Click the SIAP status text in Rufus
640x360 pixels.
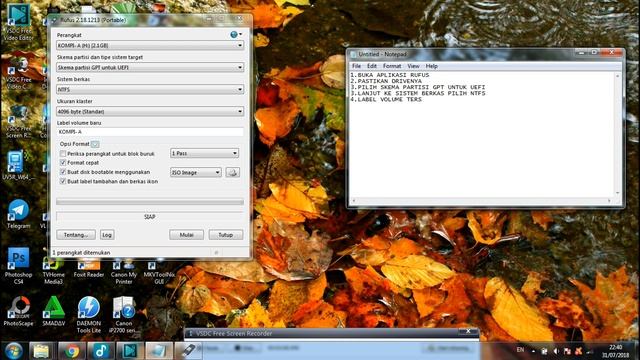point(150,217)
